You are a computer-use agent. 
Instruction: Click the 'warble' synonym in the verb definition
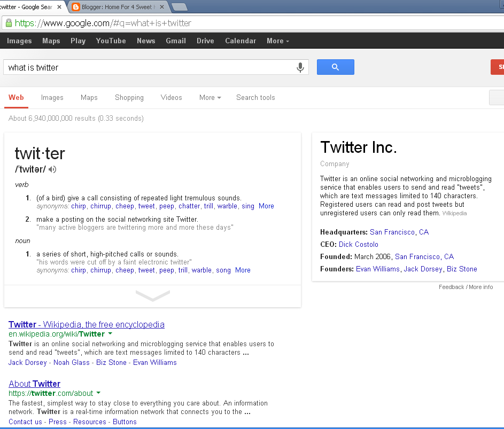point(227,206)
